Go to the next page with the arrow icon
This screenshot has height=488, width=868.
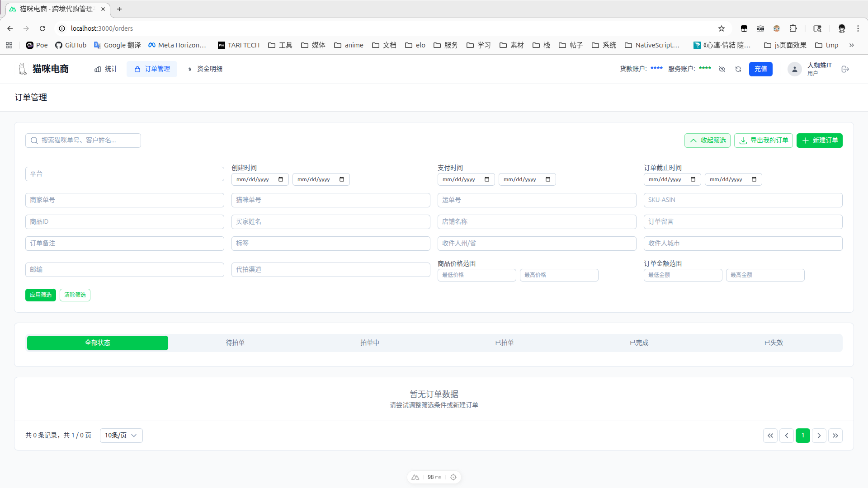[819, 436]
